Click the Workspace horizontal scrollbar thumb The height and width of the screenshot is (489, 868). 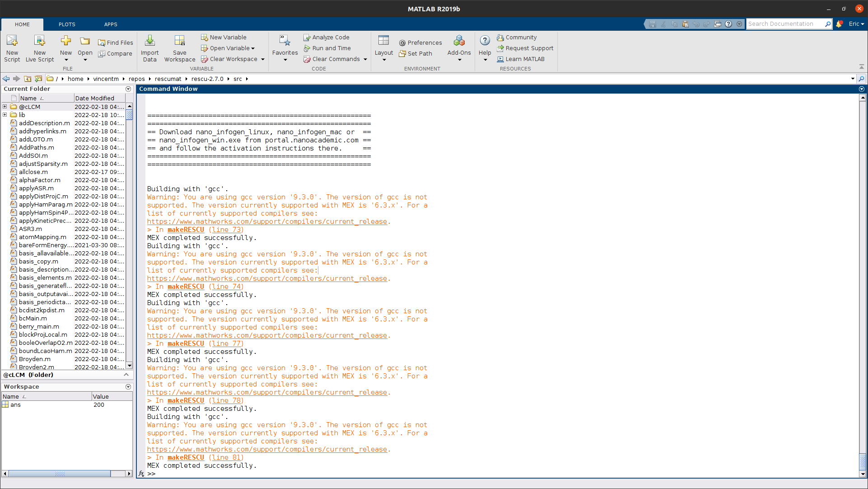tap(60, 474)
